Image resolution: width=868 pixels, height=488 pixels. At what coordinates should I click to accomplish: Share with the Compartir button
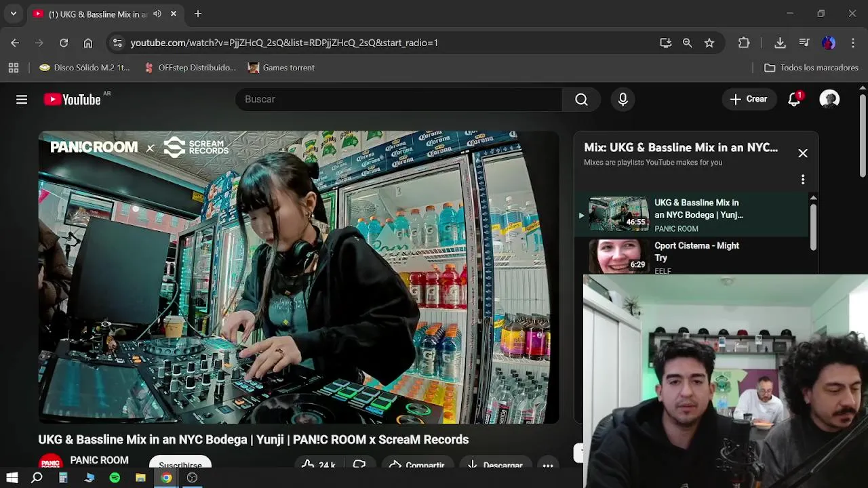pyautogui.click(x=416, y=464)
